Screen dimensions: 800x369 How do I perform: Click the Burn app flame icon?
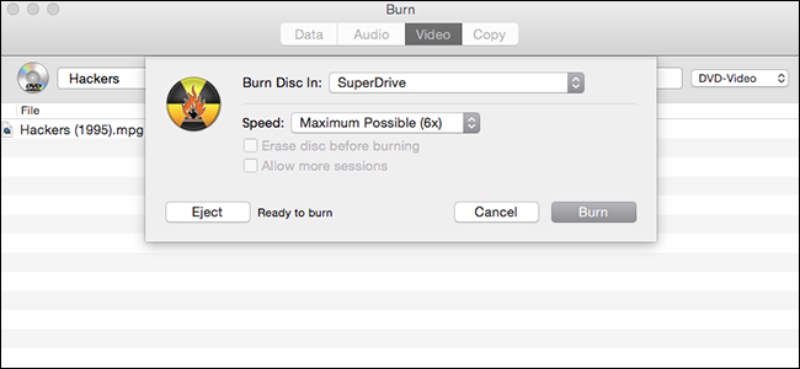[193, 103]
